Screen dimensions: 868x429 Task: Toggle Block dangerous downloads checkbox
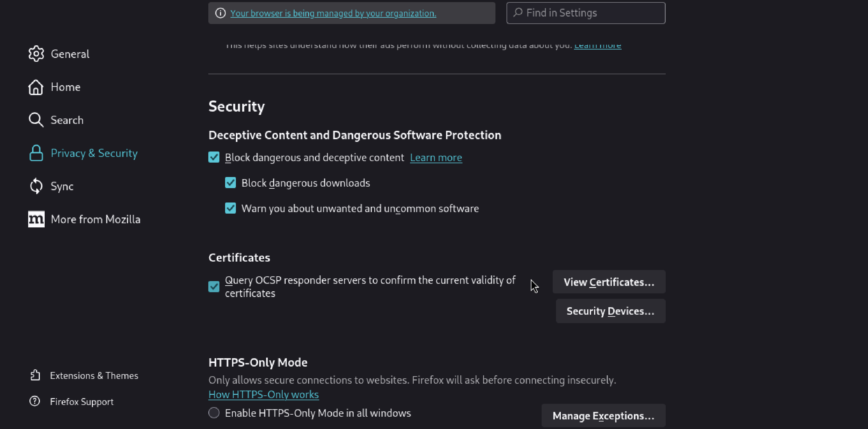coord(230,183)
